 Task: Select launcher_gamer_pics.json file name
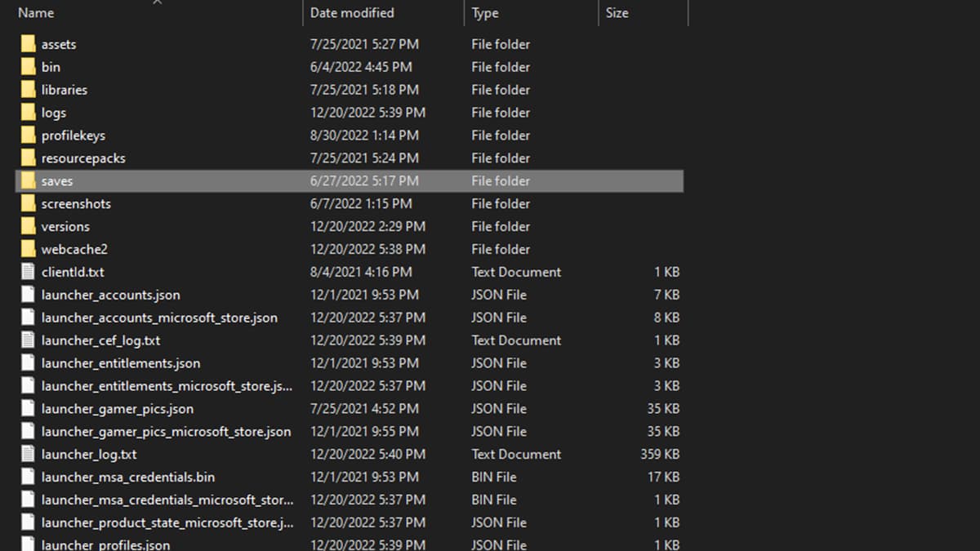coord(118,409)
